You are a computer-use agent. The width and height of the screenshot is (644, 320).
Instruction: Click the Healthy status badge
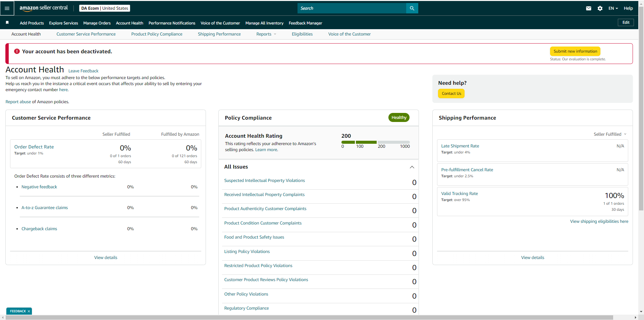pyautogui.click(x=399, y=118)
